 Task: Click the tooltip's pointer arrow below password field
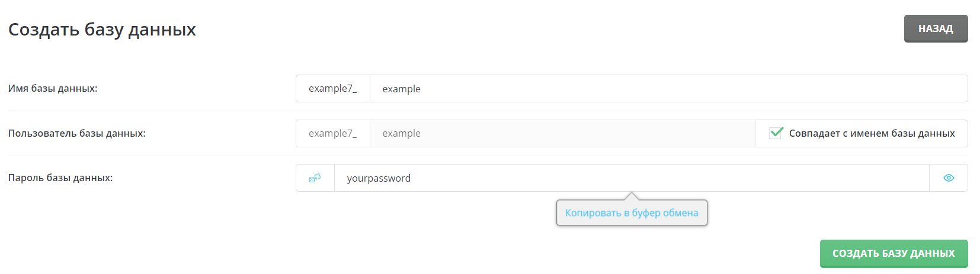tap(632, 196)
